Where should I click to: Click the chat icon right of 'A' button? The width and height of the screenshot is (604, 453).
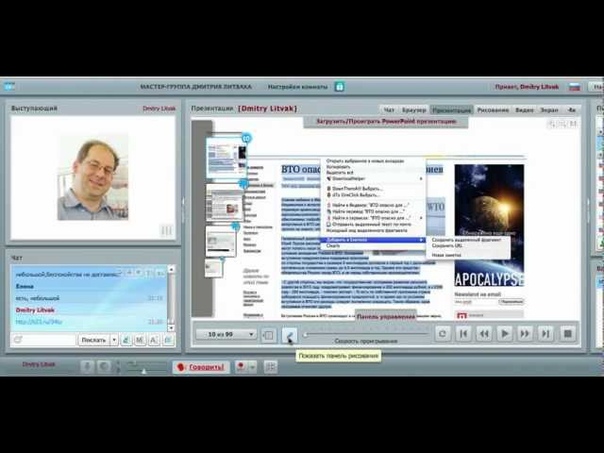(168, 340)
